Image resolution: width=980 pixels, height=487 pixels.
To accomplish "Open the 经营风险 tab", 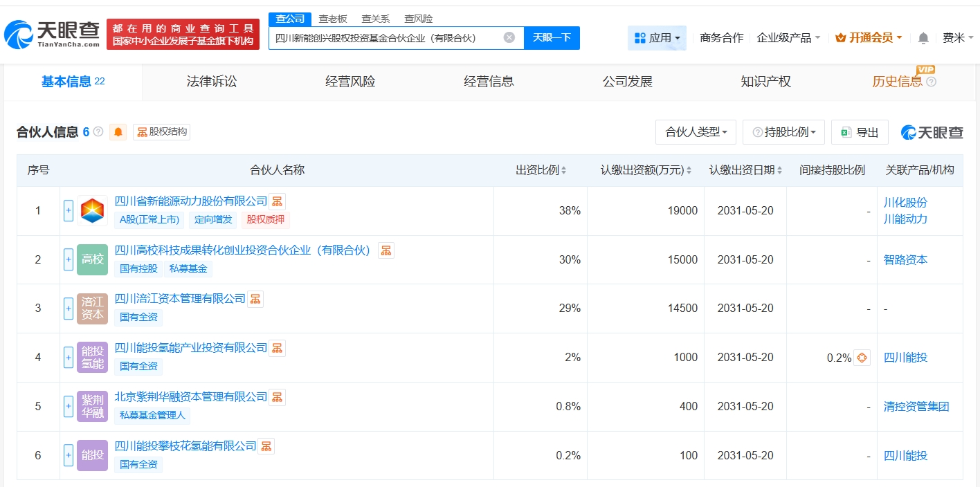I will coord(350,82).
